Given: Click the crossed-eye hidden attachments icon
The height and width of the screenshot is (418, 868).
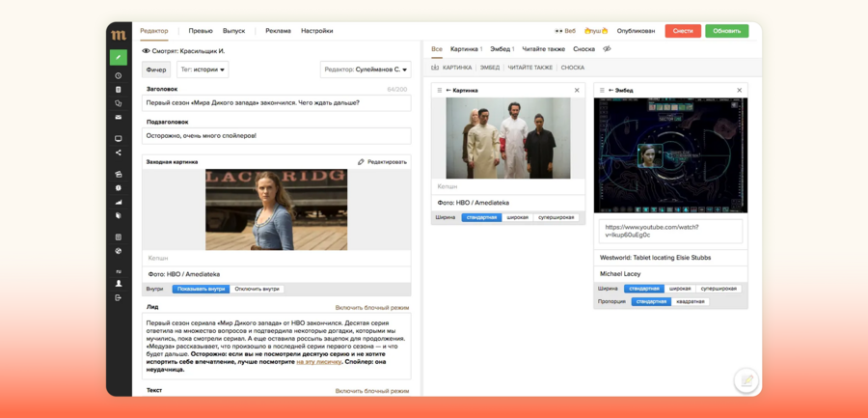Looking at the screenshot, I should point(607,49).
